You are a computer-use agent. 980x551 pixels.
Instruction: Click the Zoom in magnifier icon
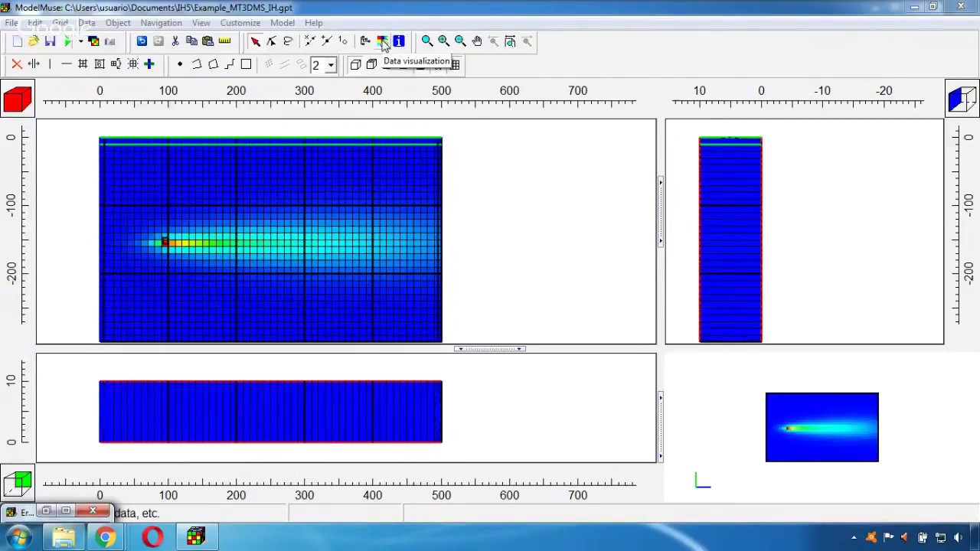click(x=443, y=41)
